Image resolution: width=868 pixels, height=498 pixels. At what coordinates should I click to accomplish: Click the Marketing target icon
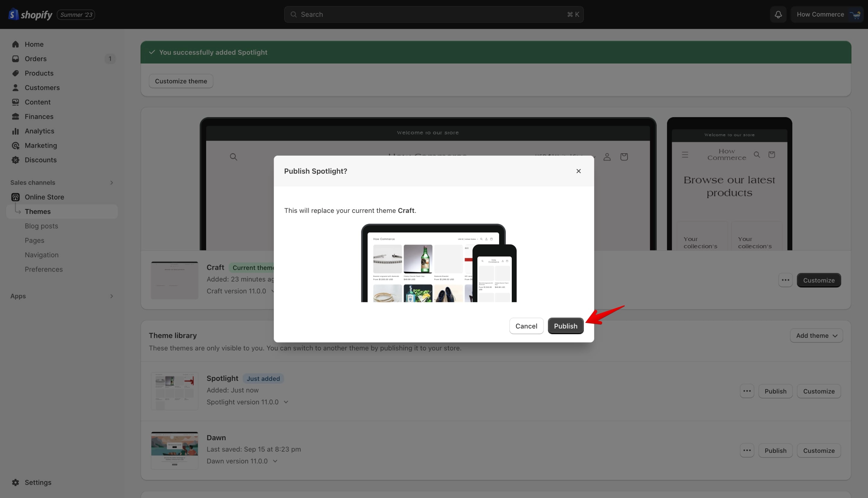coord(15,145)
